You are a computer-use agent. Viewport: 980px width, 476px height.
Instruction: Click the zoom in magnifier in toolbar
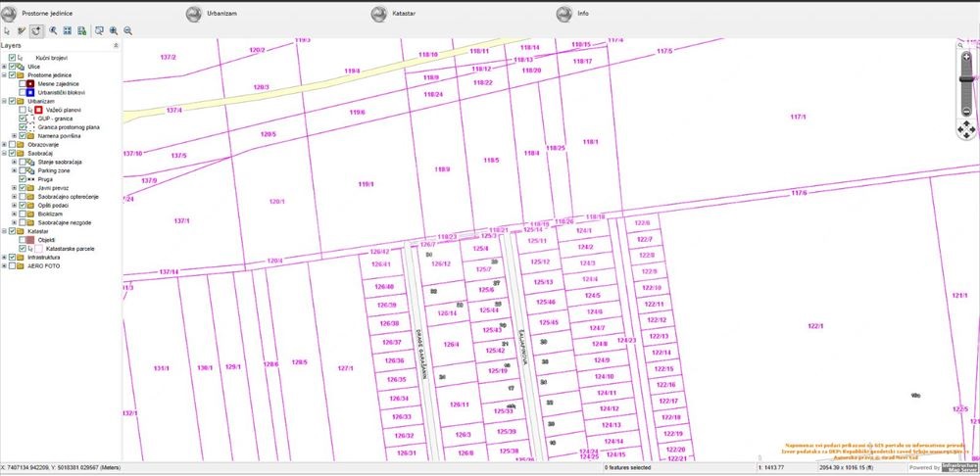pyautogui.click(x=114, y=30)
